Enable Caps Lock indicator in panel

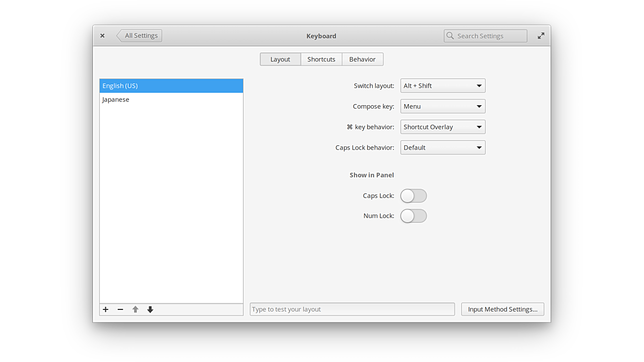coord(413,196)
